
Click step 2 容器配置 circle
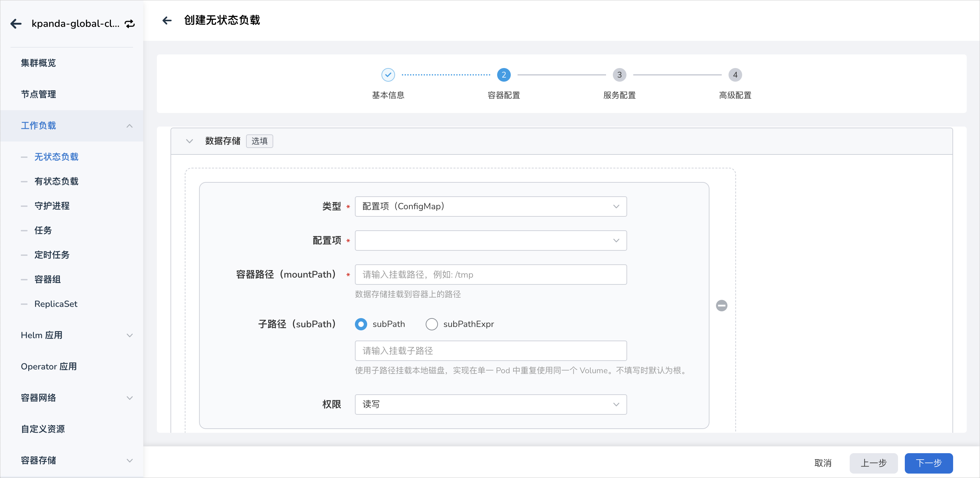504,75
